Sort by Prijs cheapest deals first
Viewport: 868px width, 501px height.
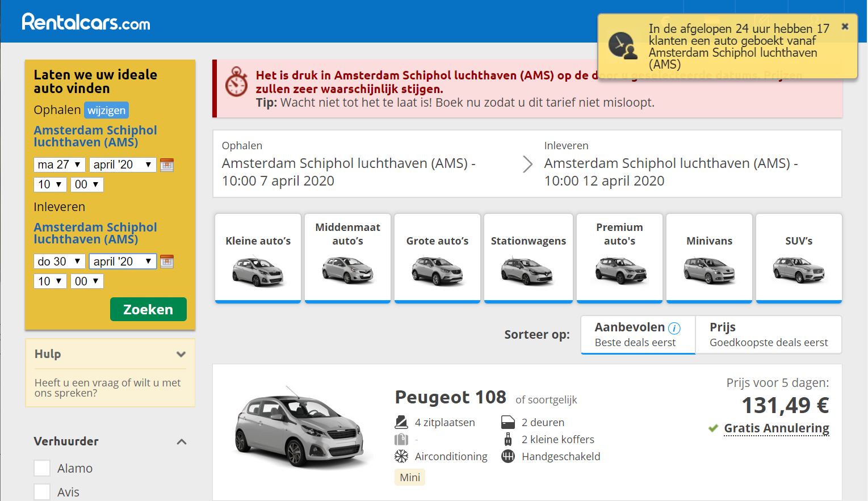click(769, 335)
